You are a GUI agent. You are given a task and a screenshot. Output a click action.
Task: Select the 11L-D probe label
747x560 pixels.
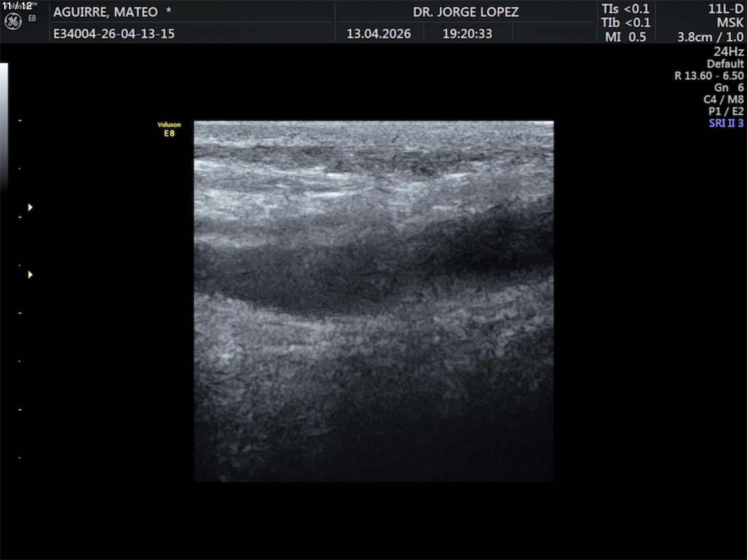725,9
